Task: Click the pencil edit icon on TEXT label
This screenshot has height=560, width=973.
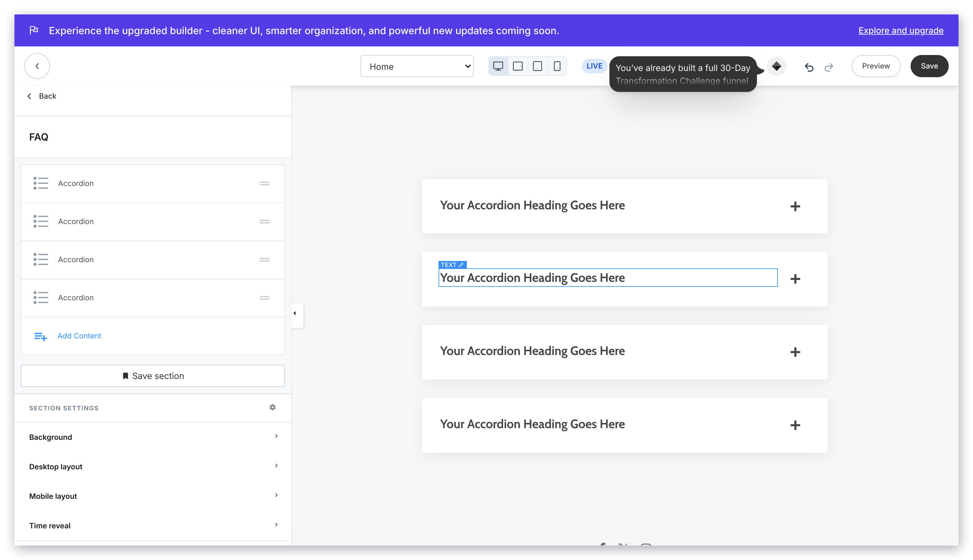Action: 461,265
